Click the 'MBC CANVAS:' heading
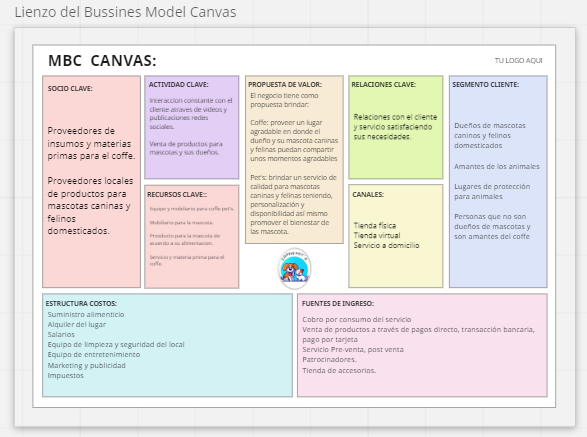 [102, 61]
